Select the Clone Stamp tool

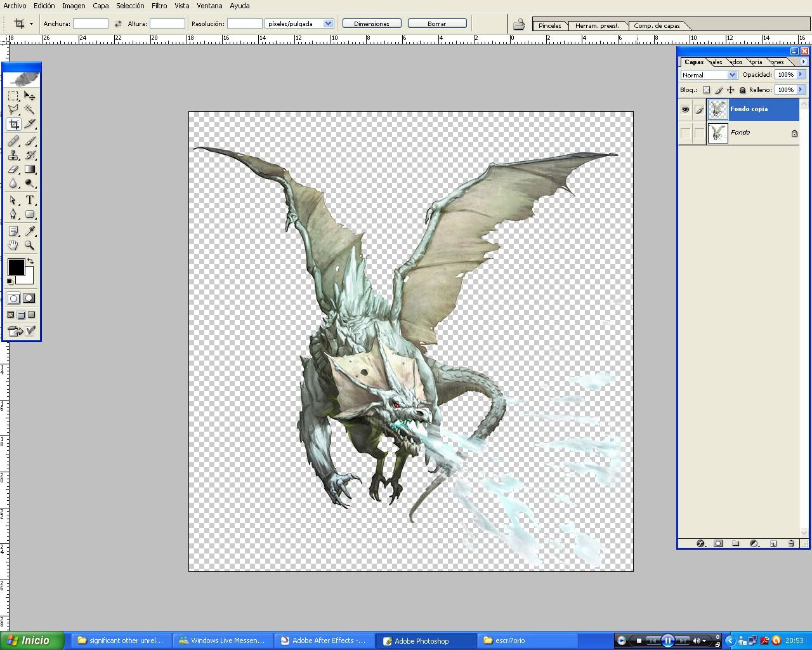pyautogui.click(x=13, y=155)
